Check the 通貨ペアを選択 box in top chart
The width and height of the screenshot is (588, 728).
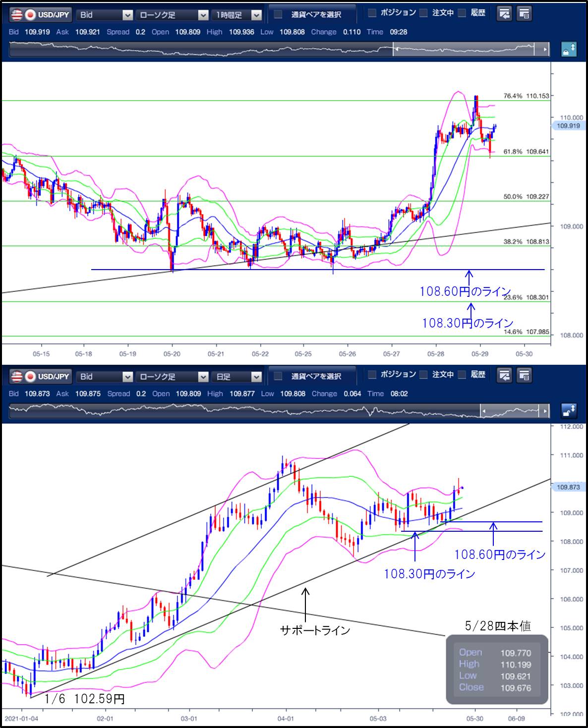pos(279,14)
